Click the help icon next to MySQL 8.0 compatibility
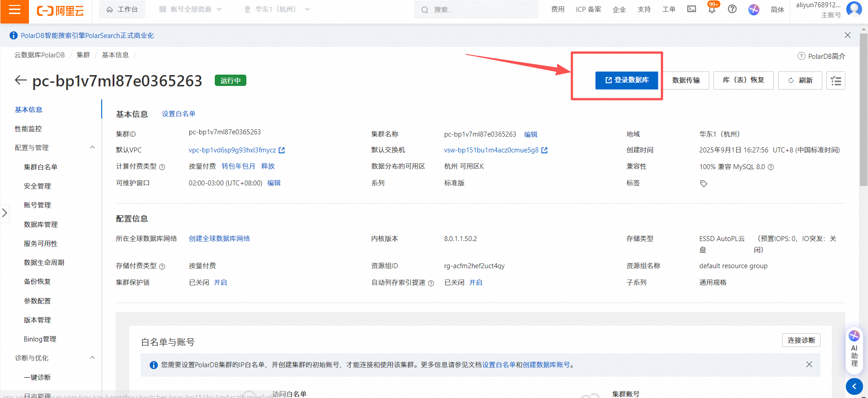 click(771, 167)
